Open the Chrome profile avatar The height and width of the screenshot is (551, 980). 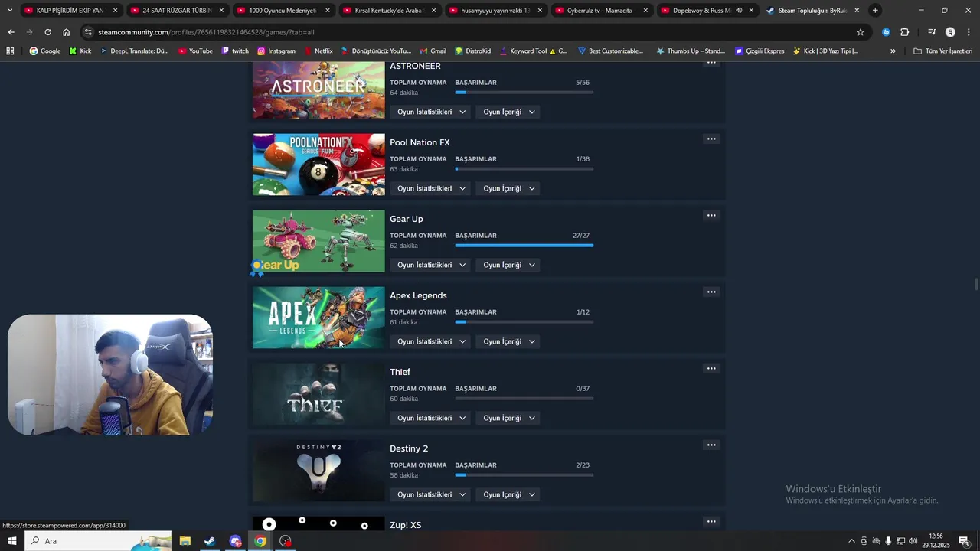click(x=950, y=32)
